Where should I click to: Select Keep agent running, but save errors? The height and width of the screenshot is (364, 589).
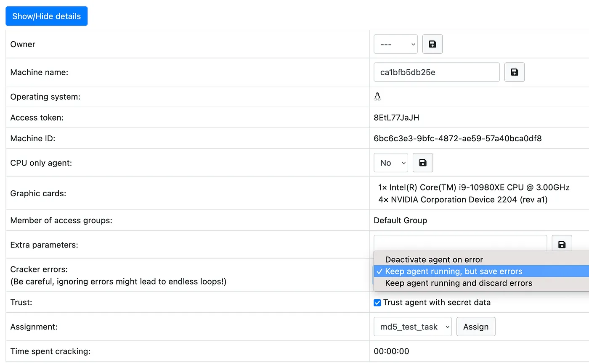tap(481, 271)
